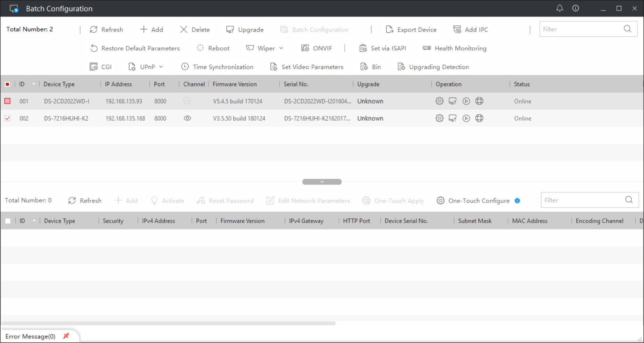Viewport: 644px width, 343px height.
Task: Click the IPv4 Address column header
Action: (158, 221)
